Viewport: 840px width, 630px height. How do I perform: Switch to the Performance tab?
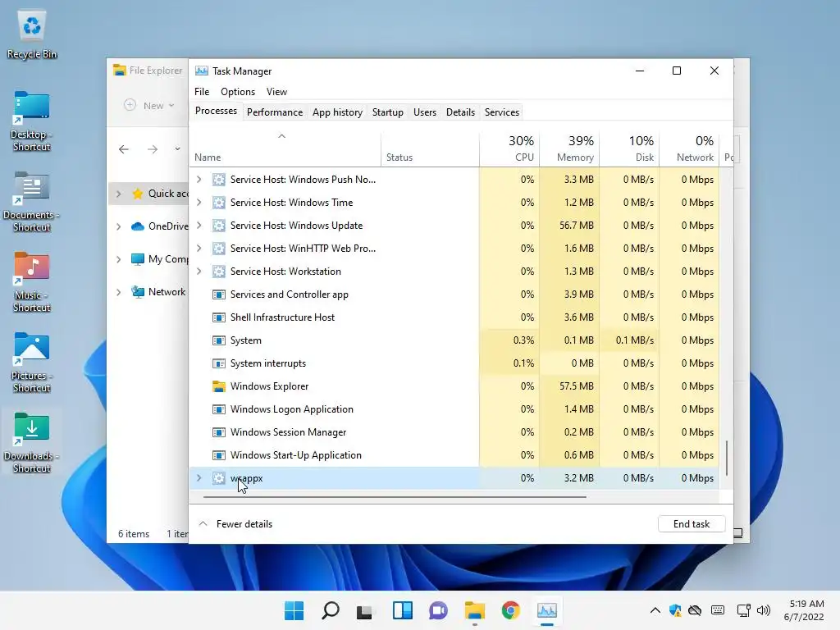tap(275, 112)
